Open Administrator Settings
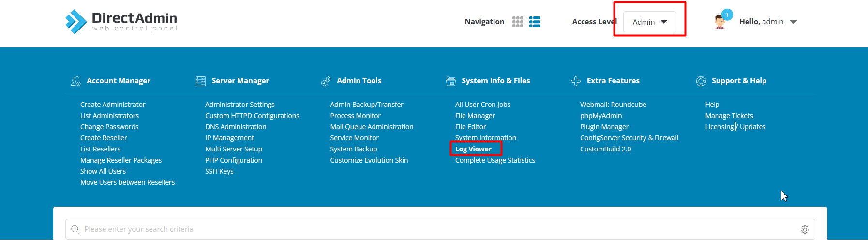Screen dimensions: 868x240 click(239, 105)
